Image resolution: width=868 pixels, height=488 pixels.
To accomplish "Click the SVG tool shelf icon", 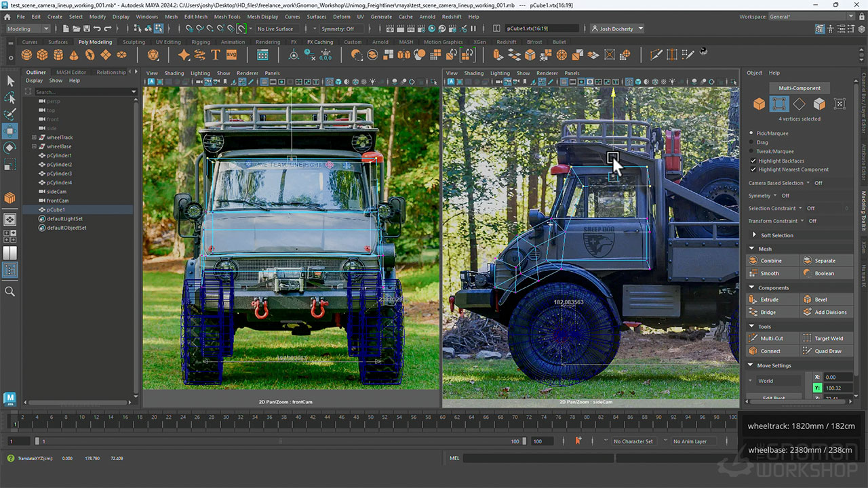I will [x=231, y=55].
